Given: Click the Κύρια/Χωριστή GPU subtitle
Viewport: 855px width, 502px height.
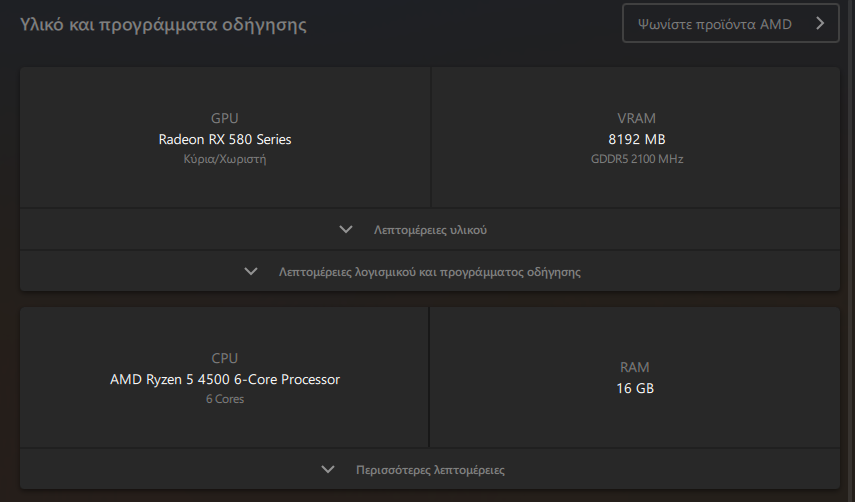Looking at the screenshot, I should (x=225, y=159).
